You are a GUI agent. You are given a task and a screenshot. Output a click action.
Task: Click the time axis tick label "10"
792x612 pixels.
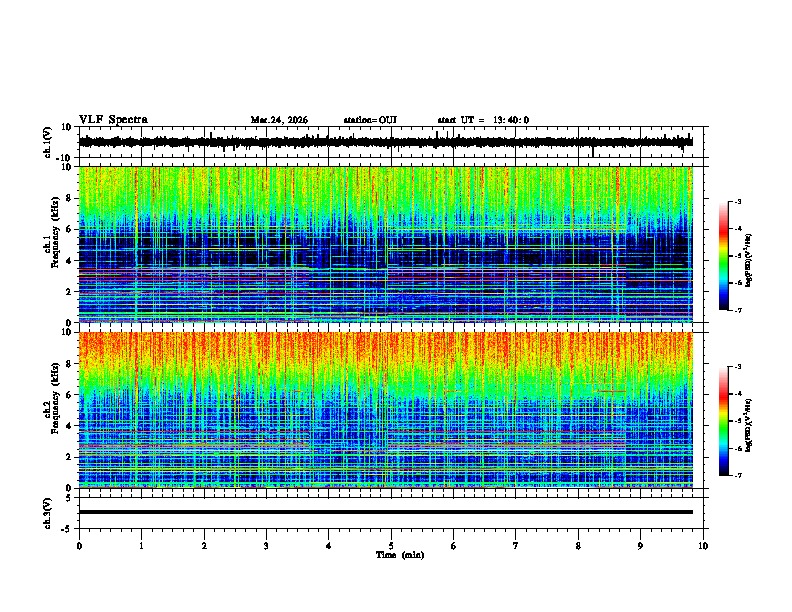[703, 546]
